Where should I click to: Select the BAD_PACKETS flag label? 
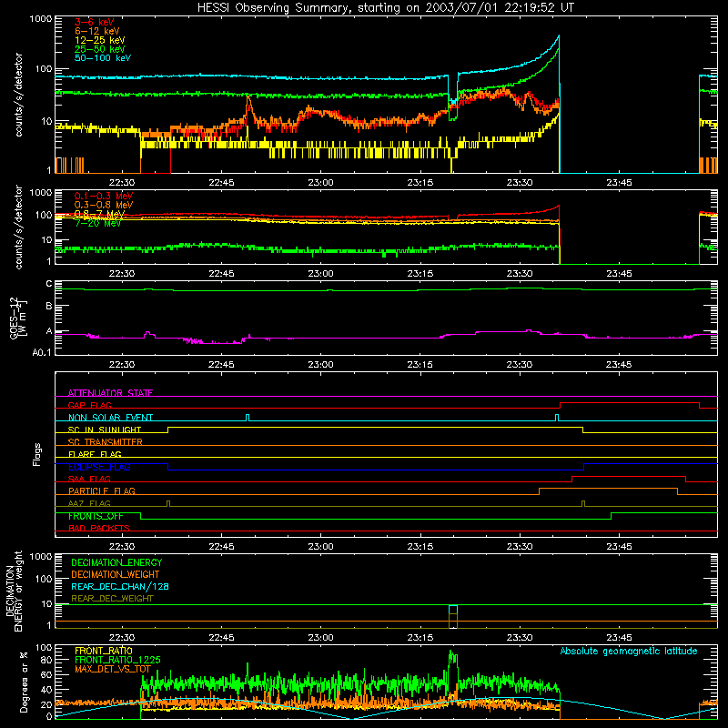click(99, 528)
